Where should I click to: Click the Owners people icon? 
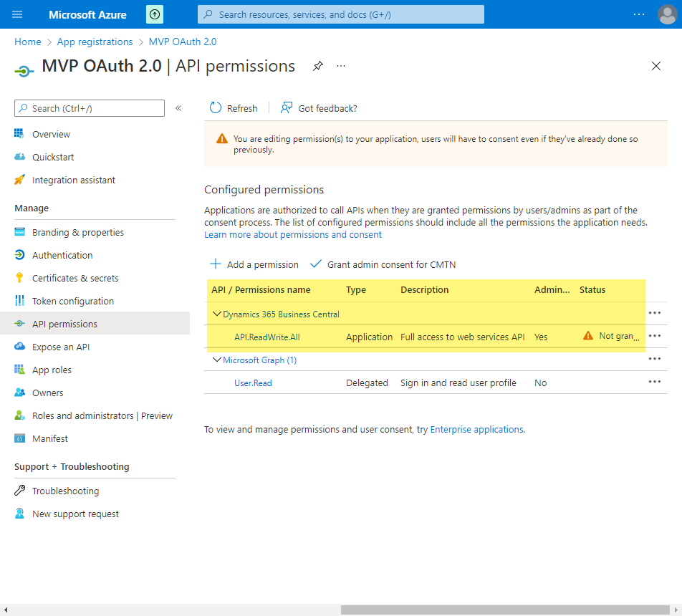[19, 393]
